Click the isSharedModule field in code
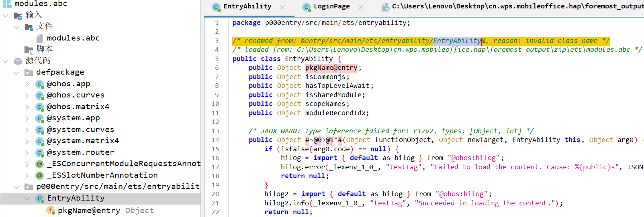Screen dimensions: 644x217 click(334, 95)
